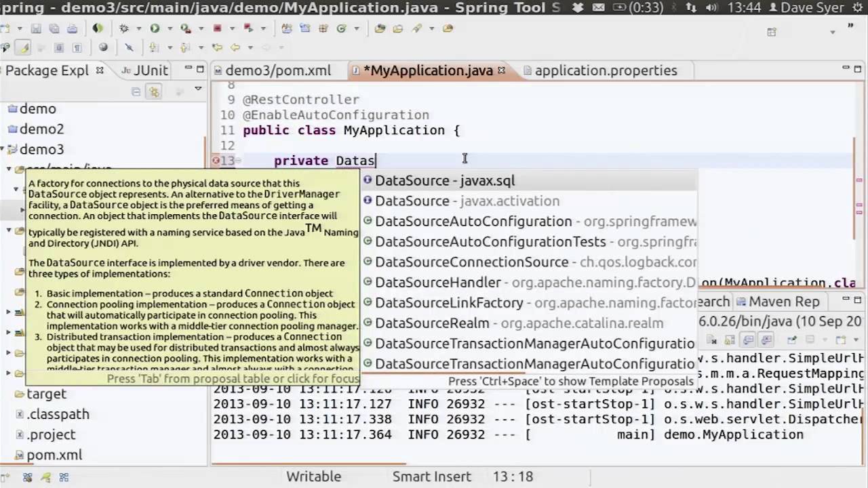
Task: Open the Next Annotation dropdown arrow
Action: pyautogui.click(x=170, y=47)
